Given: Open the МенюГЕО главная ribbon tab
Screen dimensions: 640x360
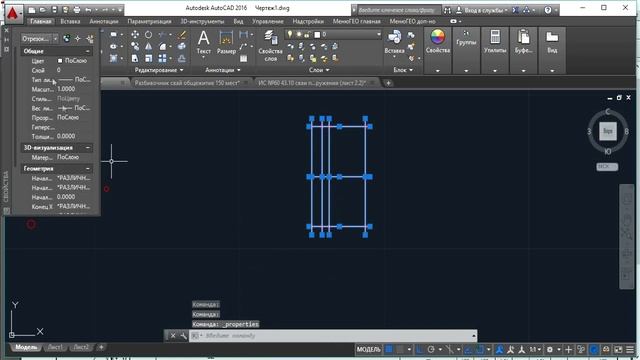Looking at the screenshot, I should point(356,21).
